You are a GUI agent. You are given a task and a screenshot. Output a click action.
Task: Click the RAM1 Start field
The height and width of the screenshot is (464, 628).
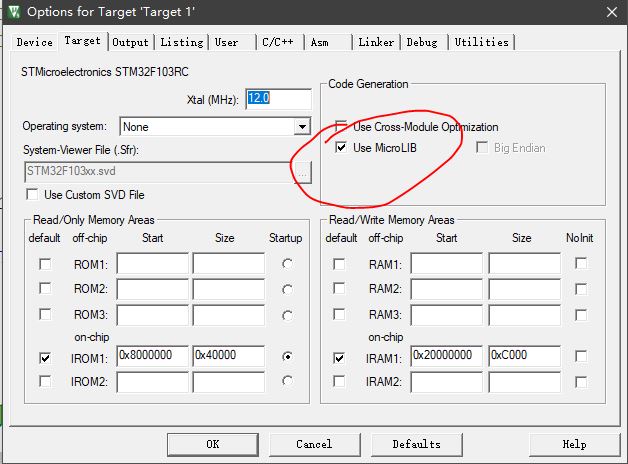point(447,263)
